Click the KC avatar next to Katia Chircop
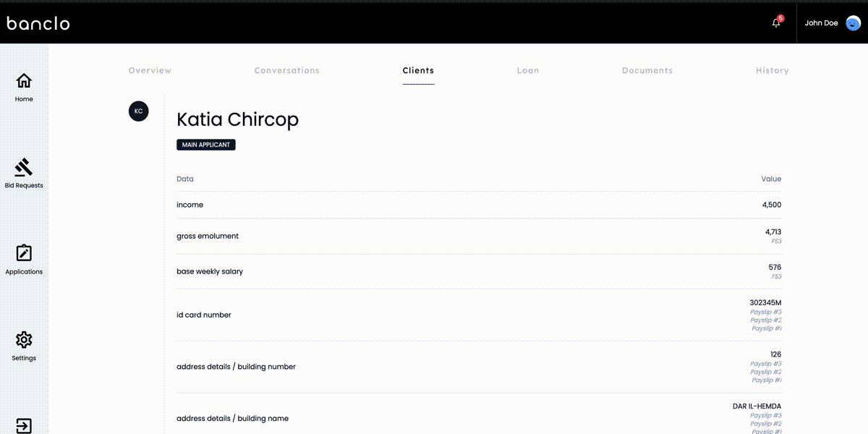The width and height of the screenshot is (868, 434). (138, 111)
